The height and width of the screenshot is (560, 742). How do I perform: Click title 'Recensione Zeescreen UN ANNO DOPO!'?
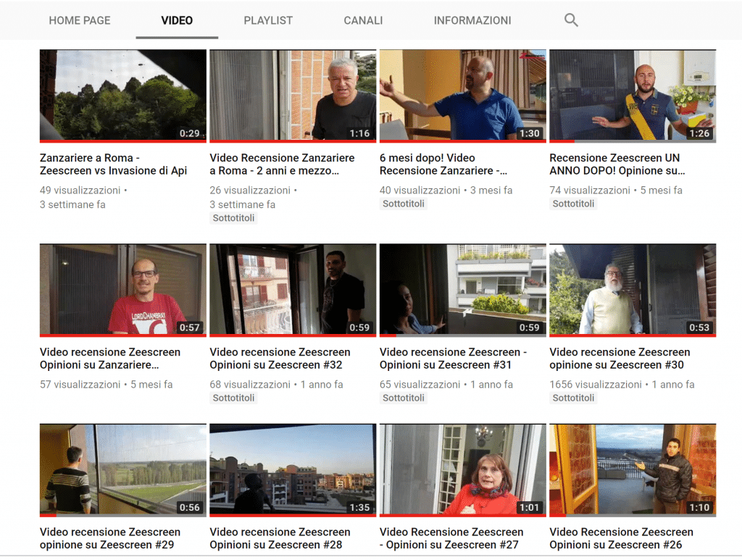click(x=617, y=164)
